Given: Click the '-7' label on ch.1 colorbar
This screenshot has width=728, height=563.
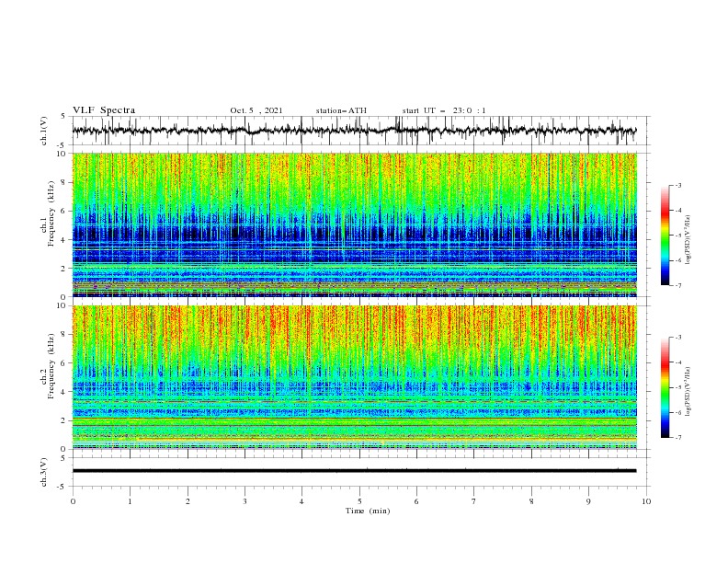Looking at the screenshot, I should click(x=678, y=285).
